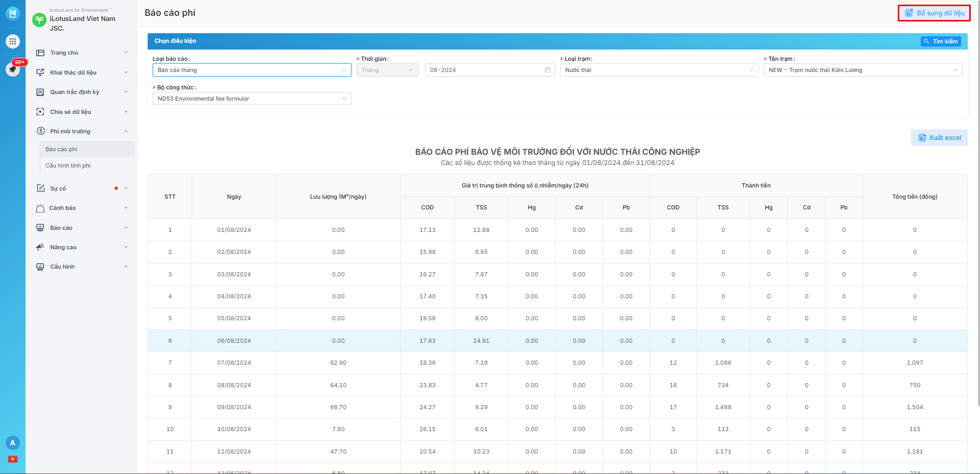Screen dimensions: 980x474
Task: Click the Báo cáo sidebar icon
Action: point(40,228)
